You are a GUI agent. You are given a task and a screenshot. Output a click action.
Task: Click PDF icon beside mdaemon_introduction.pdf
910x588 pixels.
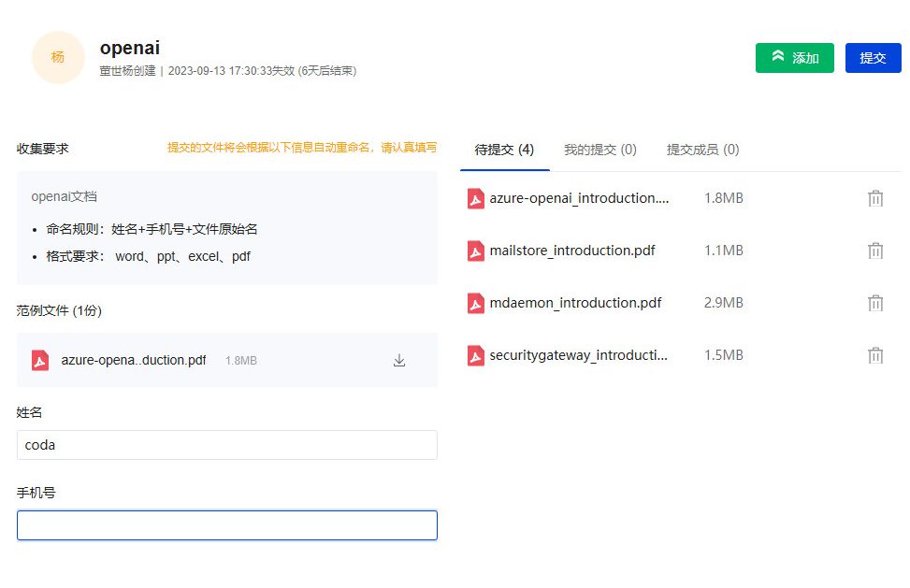[476, 303]
